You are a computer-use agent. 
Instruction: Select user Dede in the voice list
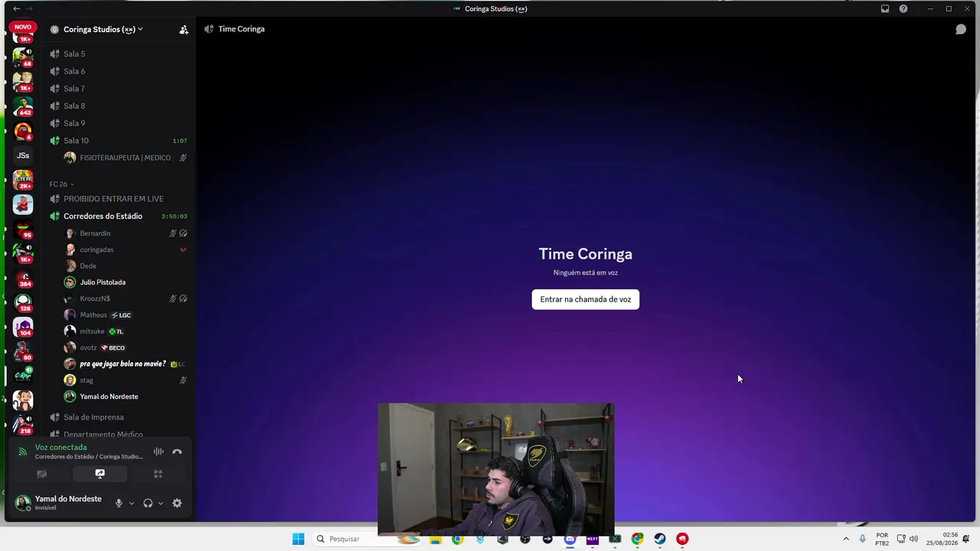click(126, 266)
